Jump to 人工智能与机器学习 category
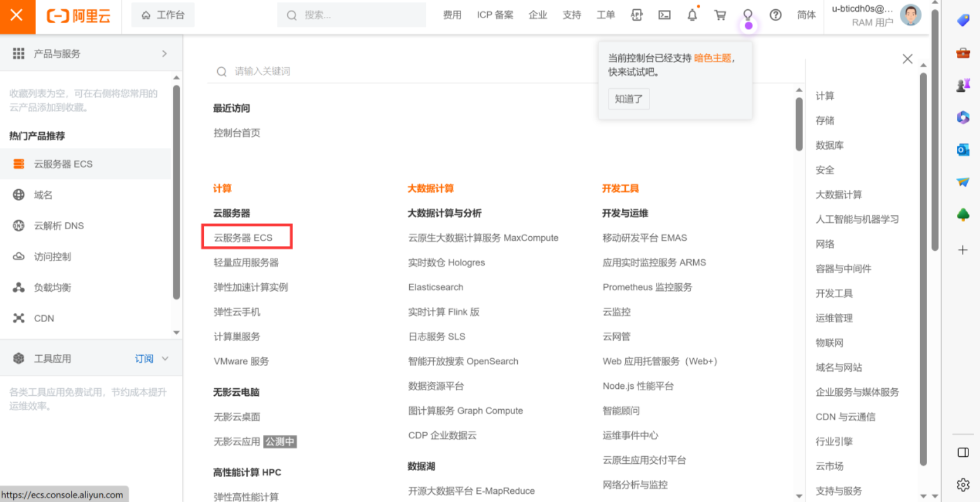 pyautogui.click(x=857, y=219)
